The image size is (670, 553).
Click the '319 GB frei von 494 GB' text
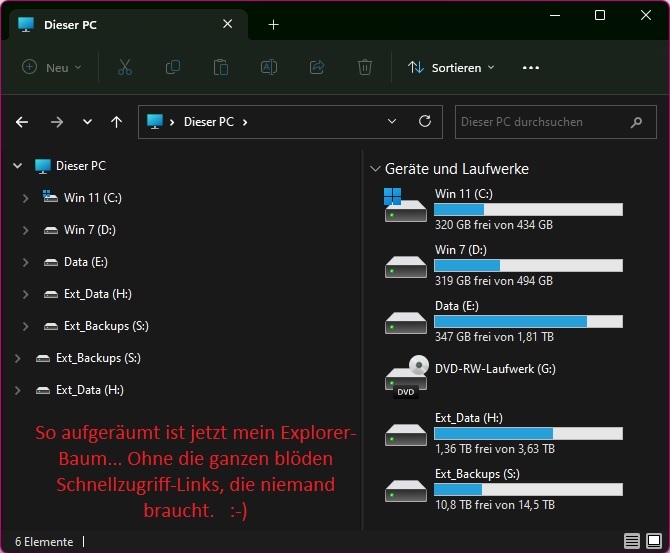tap(494, 281)
